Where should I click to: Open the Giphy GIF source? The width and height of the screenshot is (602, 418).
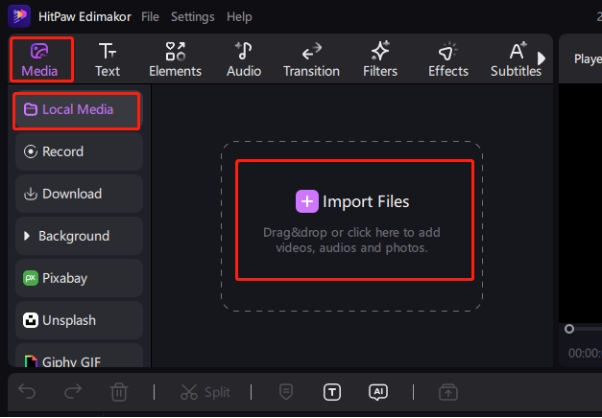[x=79, y=356]
